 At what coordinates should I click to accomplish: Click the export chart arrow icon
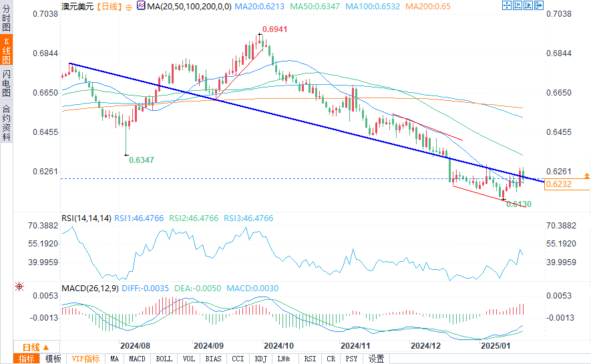[539, 5]
